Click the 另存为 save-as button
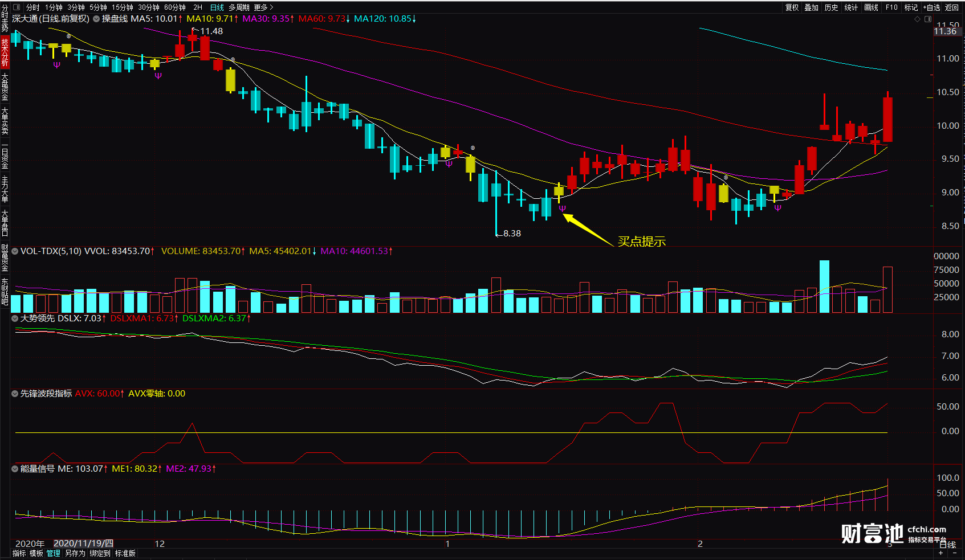965x560 pixels. tap(75, 553)
